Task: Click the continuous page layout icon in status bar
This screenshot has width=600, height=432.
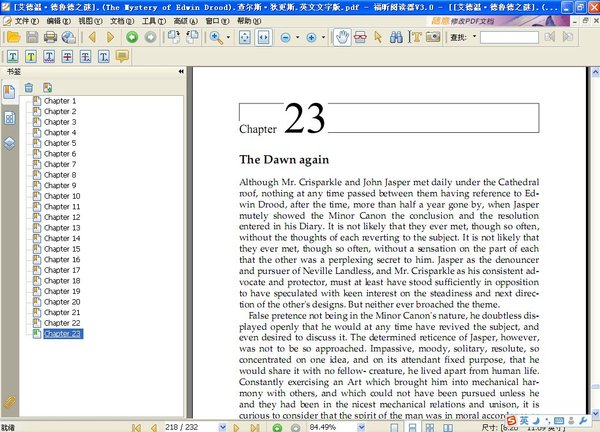Action: coord(412,427)
